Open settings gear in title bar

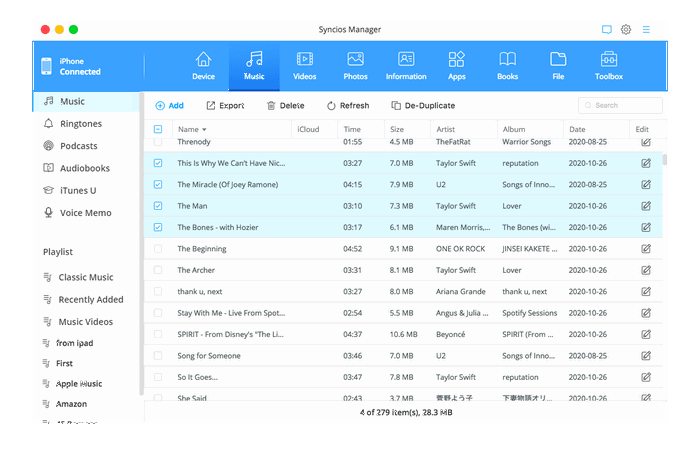(x=626, y=30)
